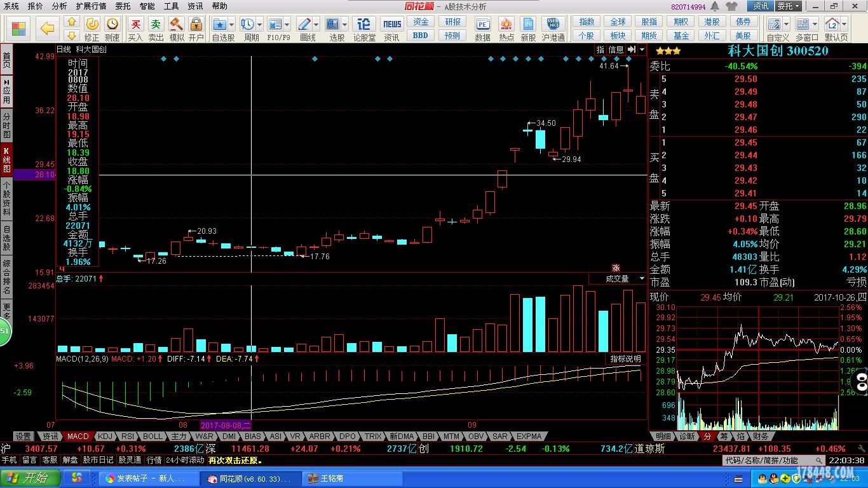Open the 委托 dropdown in title bar
868x488 pixels.
coord(788,6)
